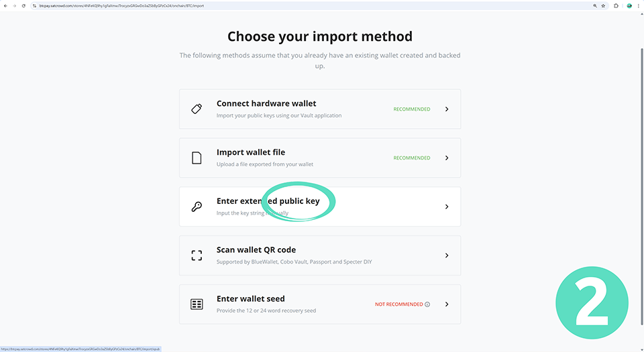The image size is (644, 352).
Task: Expand the Scan wallet QR code chevron
Action: [x=447, y=255]
